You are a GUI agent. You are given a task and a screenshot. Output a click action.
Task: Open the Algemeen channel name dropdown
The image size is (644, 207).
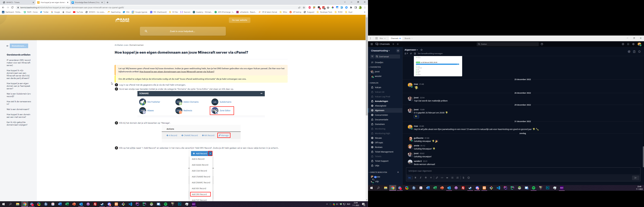click(x=411, y=50)
